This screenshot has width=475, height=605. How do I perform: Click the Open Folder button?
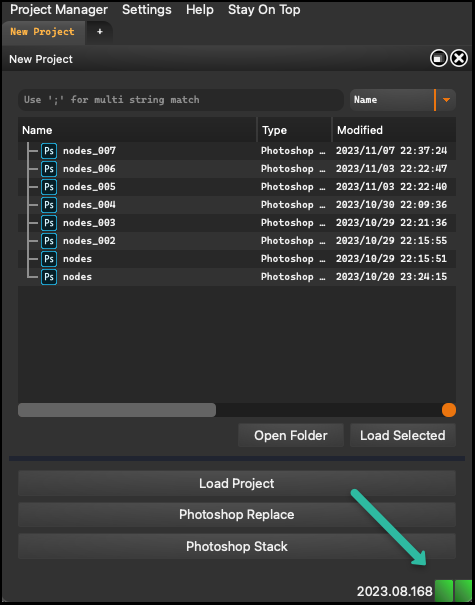pos(291,436)
